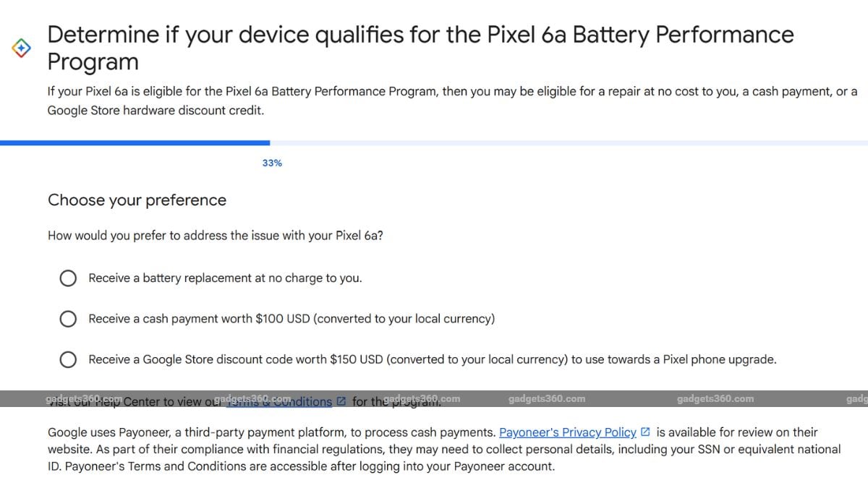Click external-link icon next to Terms & Conditions
Image resolution: width=868 pixels, height=488 pixels.
341,401
